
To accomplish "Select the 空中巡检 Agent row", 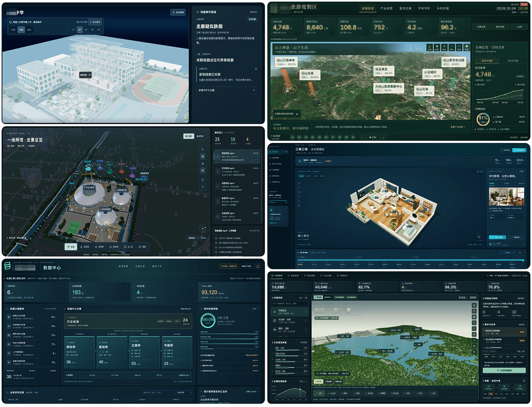I will [236, 171].
